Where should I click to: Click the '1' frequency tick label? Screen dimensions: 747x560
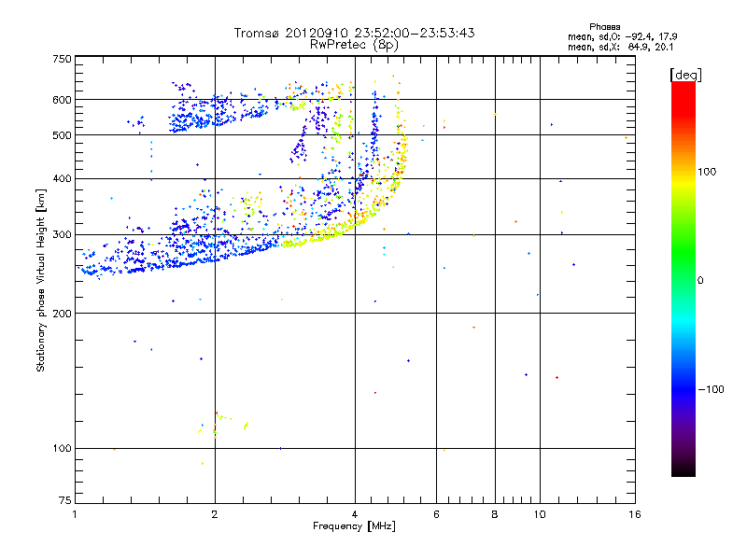pyautogui.click(x=75, y=514)
